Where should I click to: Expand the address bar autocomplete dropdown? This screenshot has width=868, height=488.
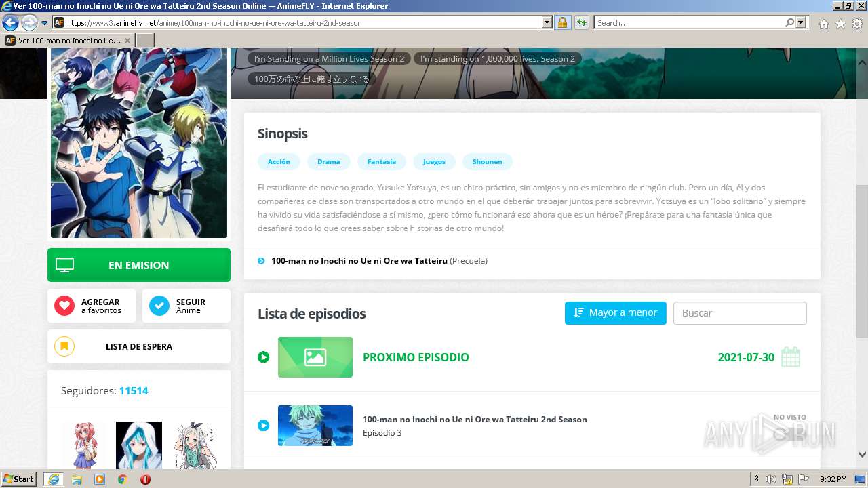[547, 22]
